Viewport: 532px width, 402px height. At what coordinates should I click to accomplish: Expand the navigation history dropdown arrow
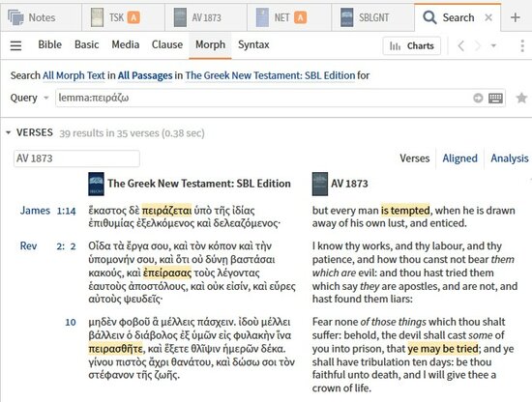[493, 45]
